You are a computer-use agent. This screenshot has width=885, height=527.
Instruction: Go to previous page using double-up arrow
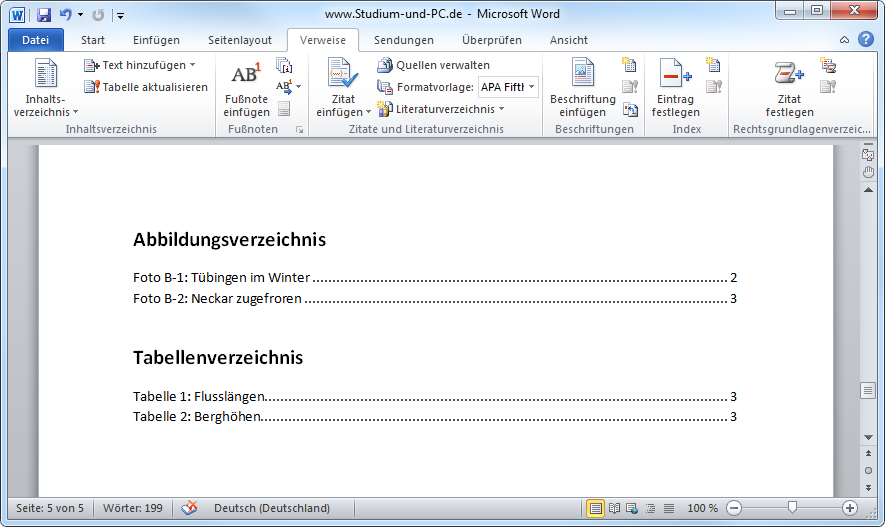[x=868, y=453]
